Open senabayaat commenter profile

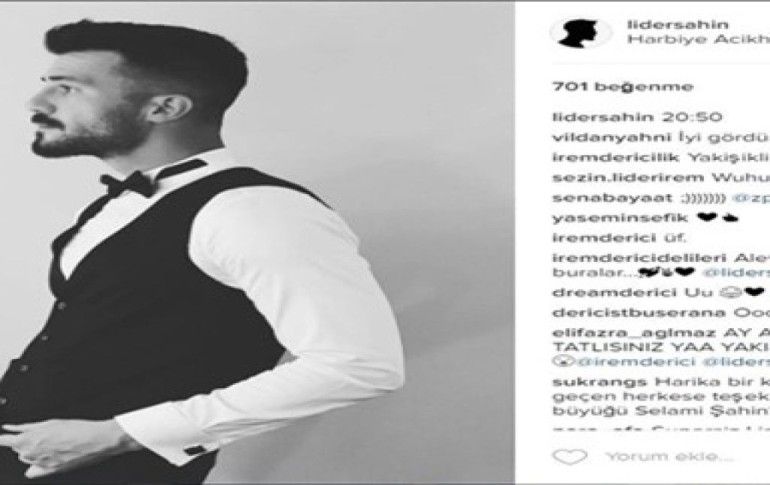pyautogui.click(x=612, y=198)
